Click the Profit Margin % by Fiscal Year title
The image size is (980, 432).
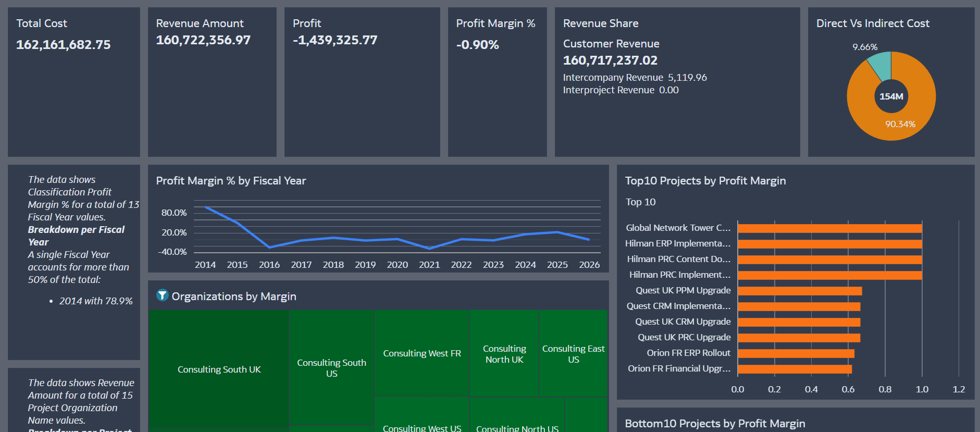pos(231,181)
